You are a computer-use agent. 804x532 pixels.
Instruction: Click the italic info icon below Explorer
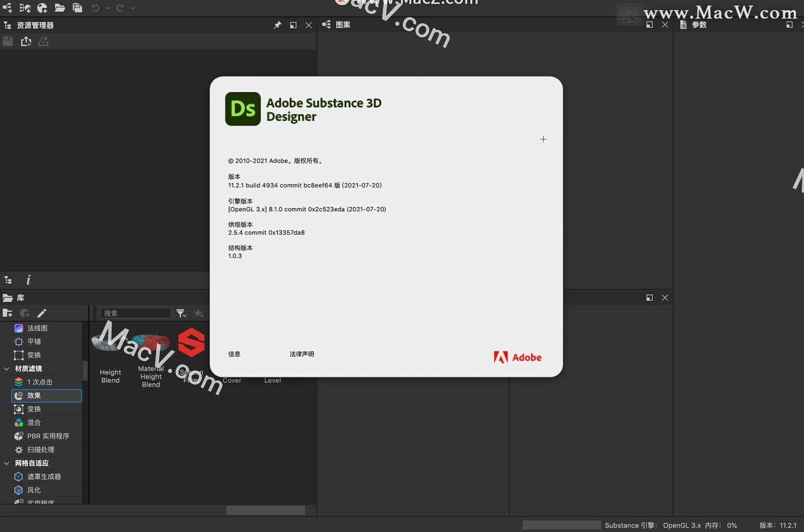pos(29,280)
